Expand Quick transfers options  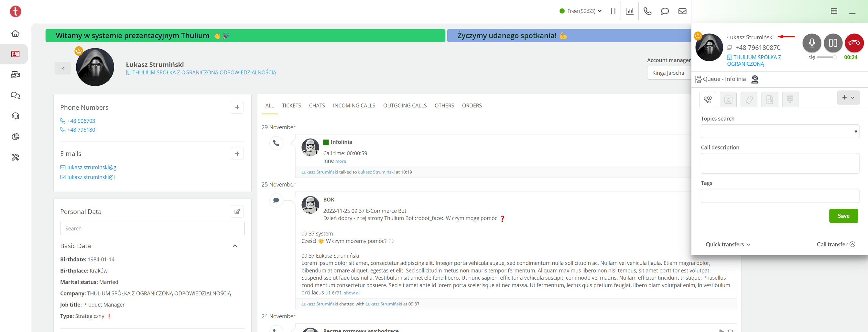pyautogui.click(x=728, y=244)
